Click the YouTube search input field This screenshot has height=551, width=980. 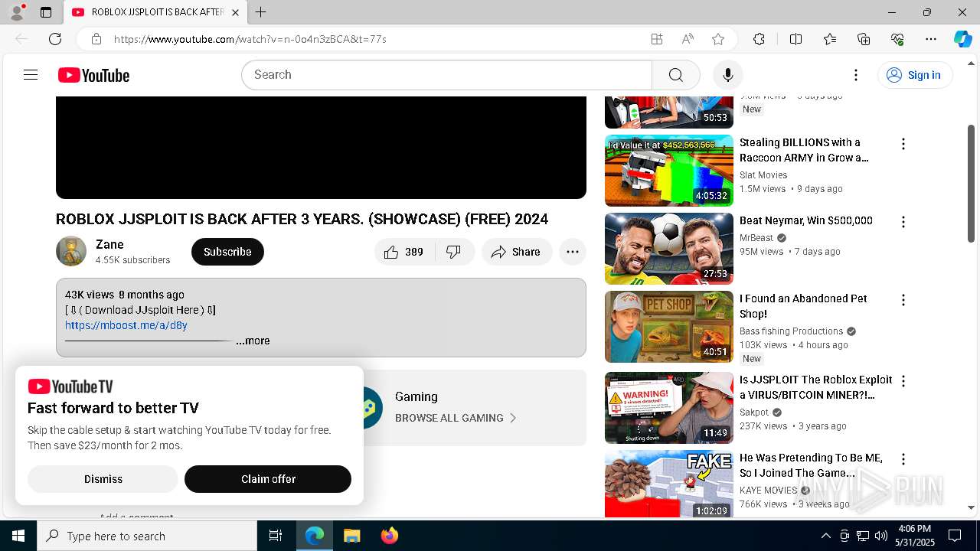pyautogui.click(x=446, y=75)
